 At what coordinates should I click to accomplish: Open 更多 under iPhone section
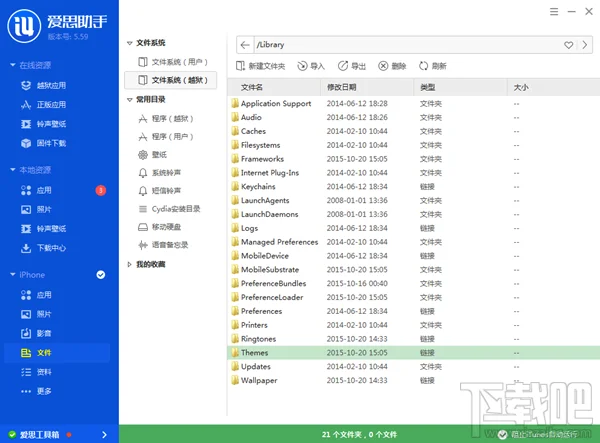36,391
